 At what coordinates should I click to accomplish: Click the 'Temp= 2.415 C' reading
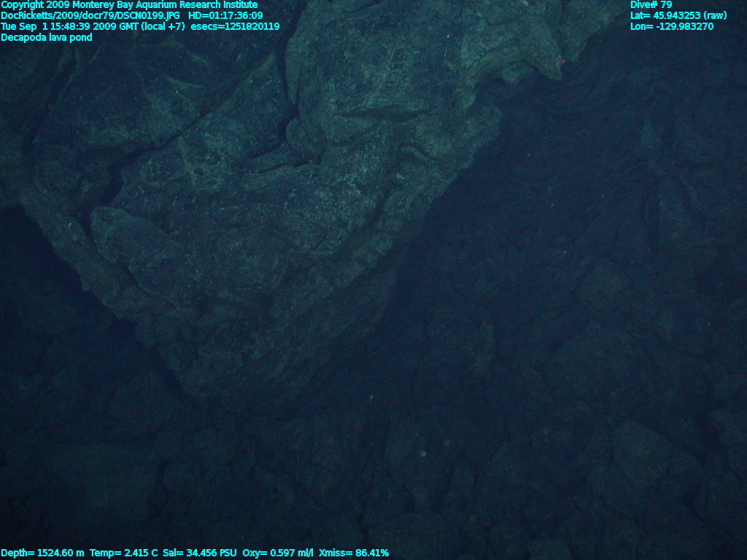pos(124,553)
